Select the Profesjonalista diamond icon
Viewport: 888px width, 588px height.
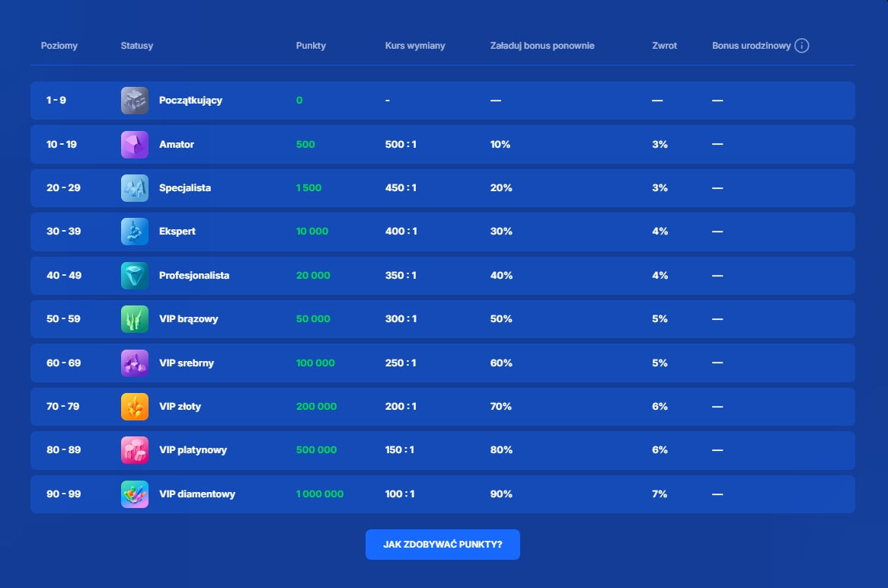pyautogui.click(x=134, y=276)
